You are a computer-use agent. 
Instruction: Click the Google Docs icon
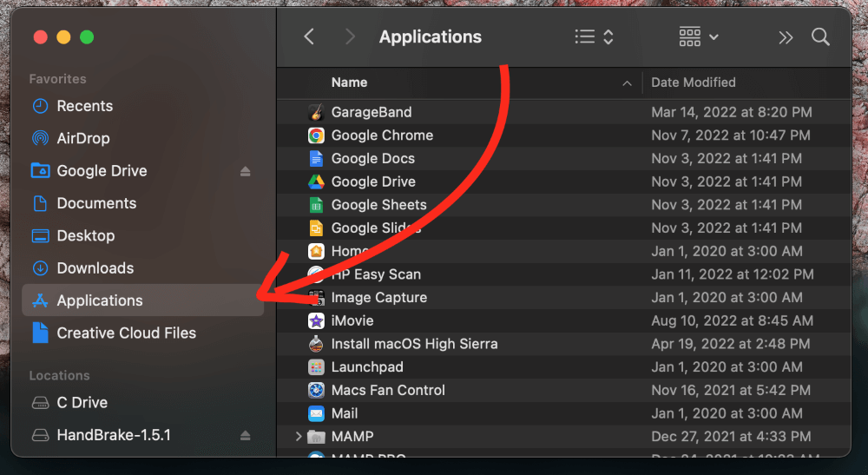point(316,159)
